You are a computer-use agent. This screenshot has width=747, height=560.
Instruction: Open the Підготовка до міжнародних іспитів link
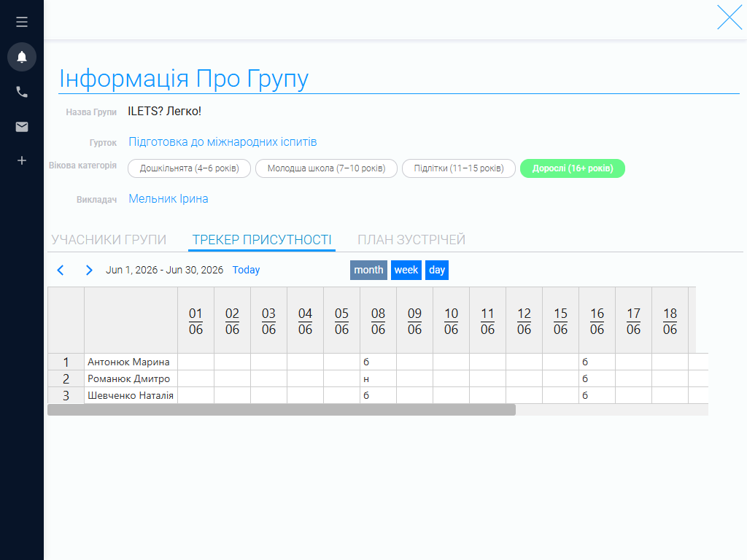(x=222, y=142)
